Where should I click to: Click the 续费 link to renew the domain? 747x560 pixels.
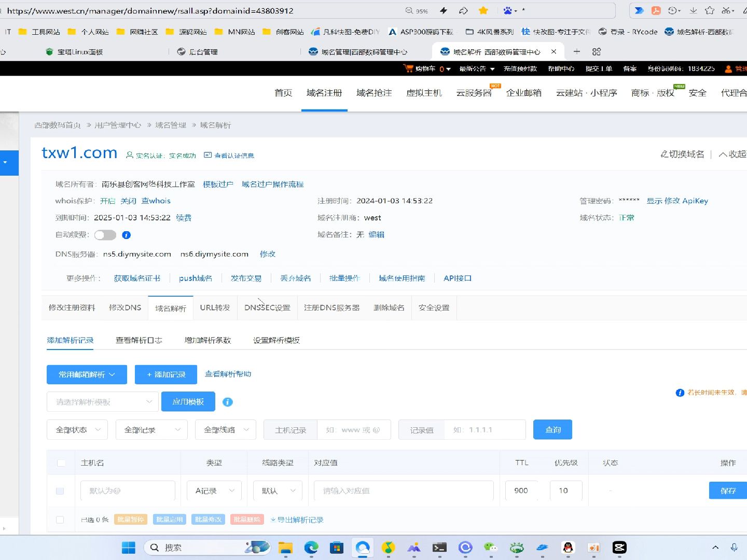click(184, 218)
